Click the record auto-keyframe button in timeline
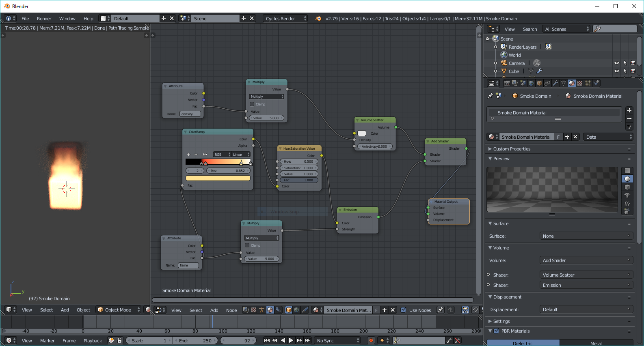The image size is (644, 346). pos(371,340)
